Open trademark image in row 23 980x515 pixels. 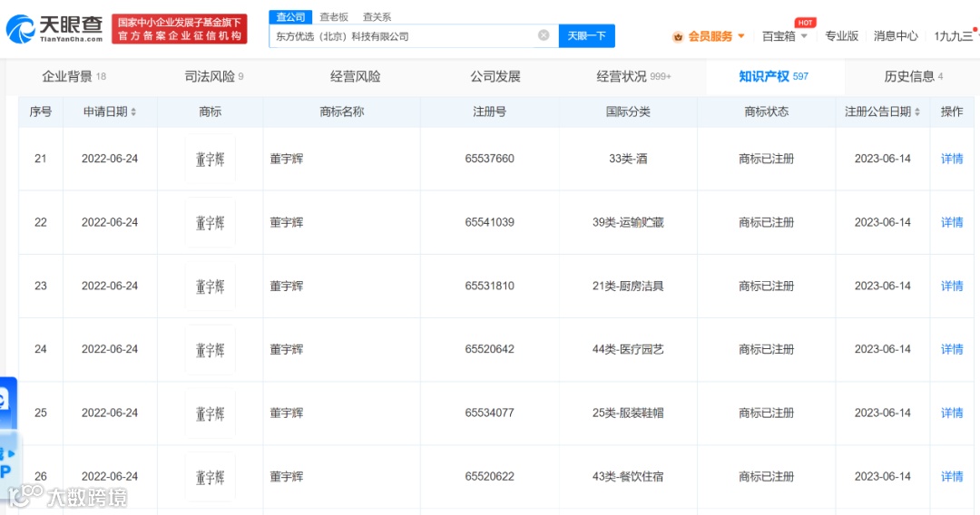[210, 286]
